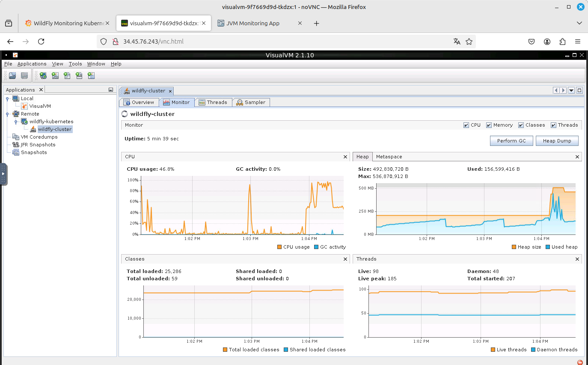Click the disabled Save Snapshot toolbar icon
Viewport: 588px width, 365px height.
24,76
